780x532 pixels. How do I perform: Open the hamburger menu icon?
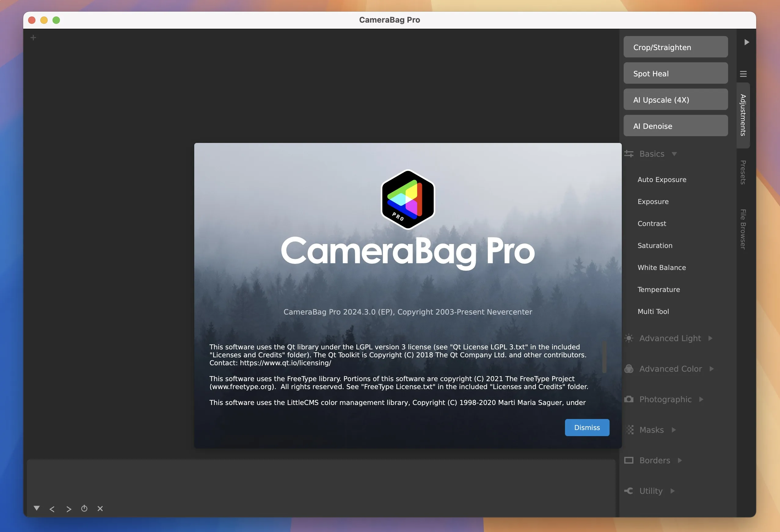pyautogui.click(x=743, y=74)
